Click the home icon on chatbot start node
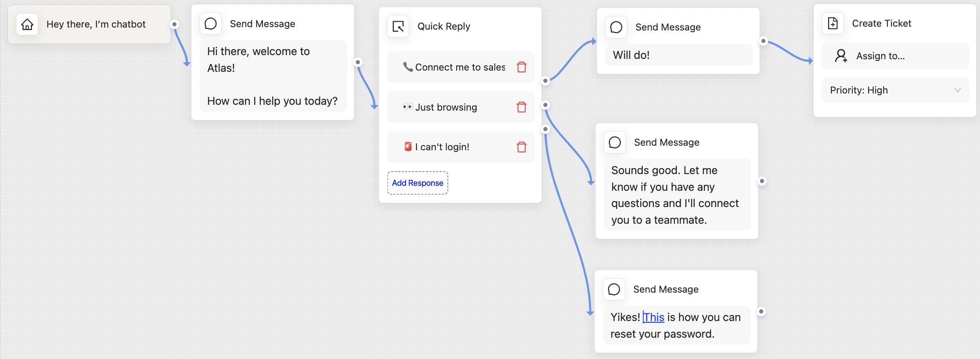The width and height of the screenshot is (980, 359). 27,24
